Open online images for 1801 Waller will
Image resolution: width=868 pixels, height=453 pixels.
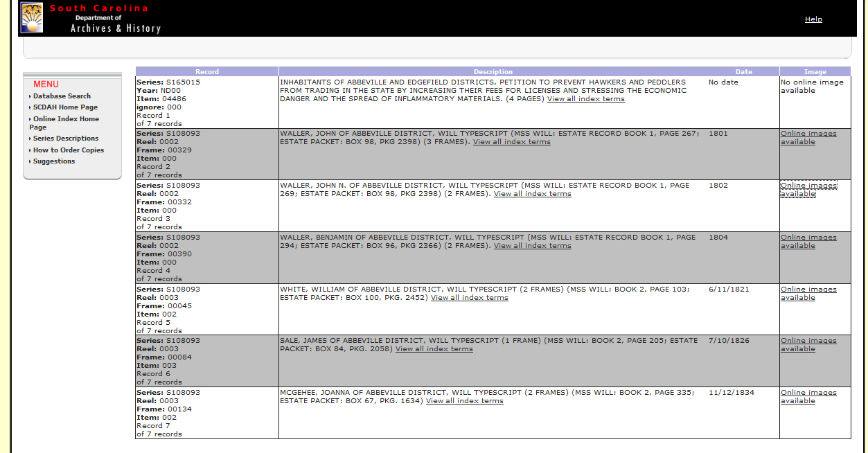[x=808, y=138]
